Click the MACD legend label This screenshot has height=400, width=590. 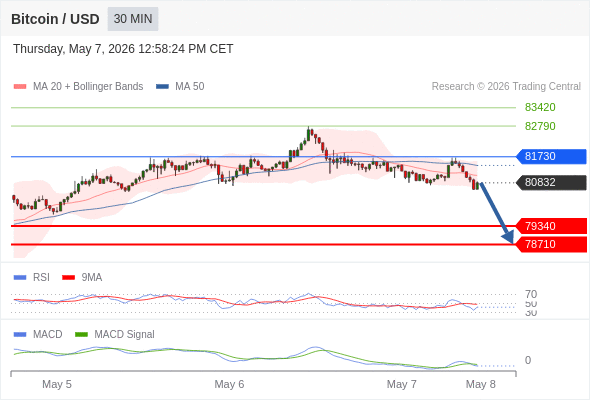pos(48,335)
